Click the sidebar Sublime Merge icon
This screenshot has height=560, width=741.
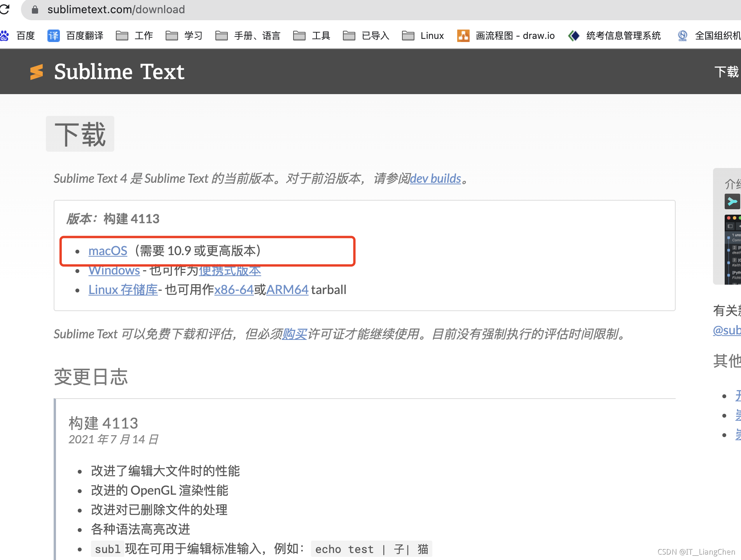732,201
